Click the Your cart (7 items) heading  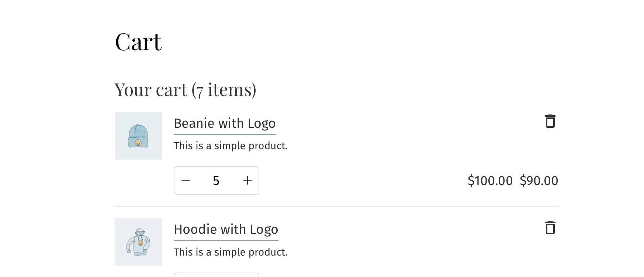point(185,89)
